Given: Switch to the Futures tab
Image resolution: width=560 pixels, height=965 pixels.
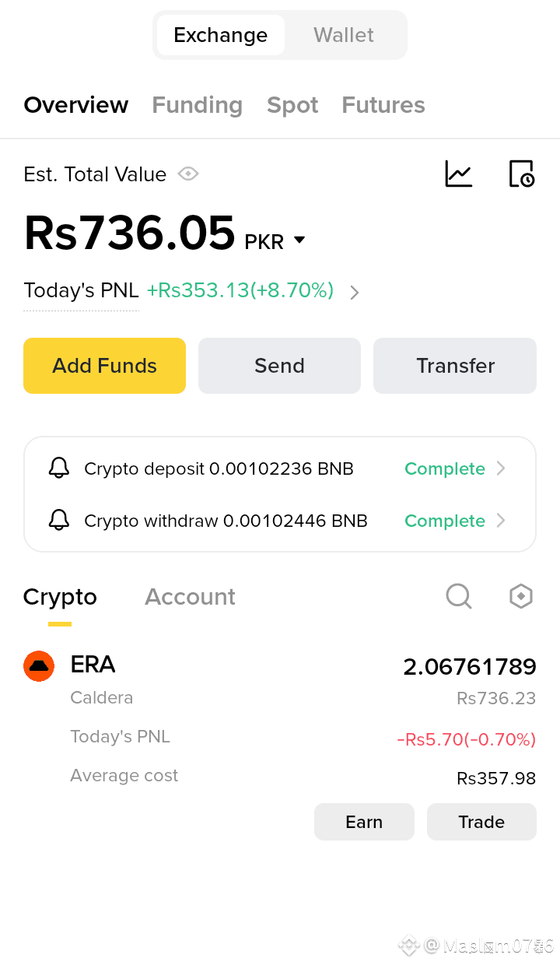Looking at the screenshot, I should 383,105.
